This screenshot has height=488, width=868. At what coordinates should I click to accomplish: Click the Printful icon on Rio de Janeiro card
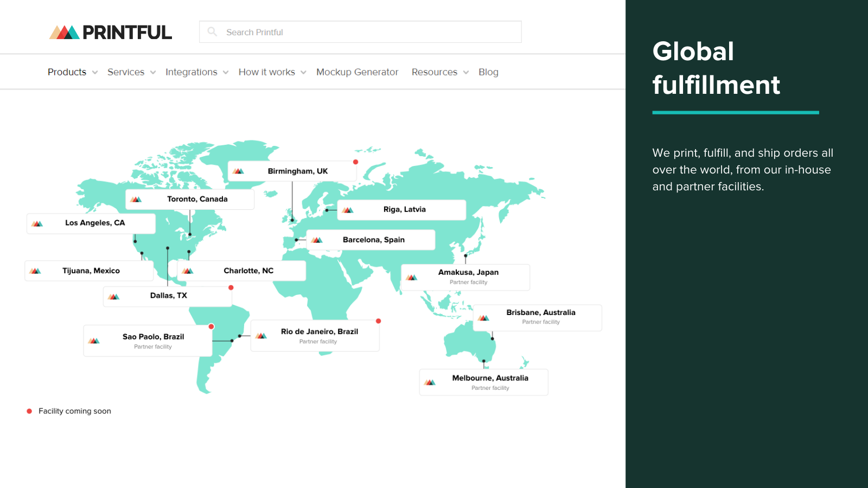[261, 336]
